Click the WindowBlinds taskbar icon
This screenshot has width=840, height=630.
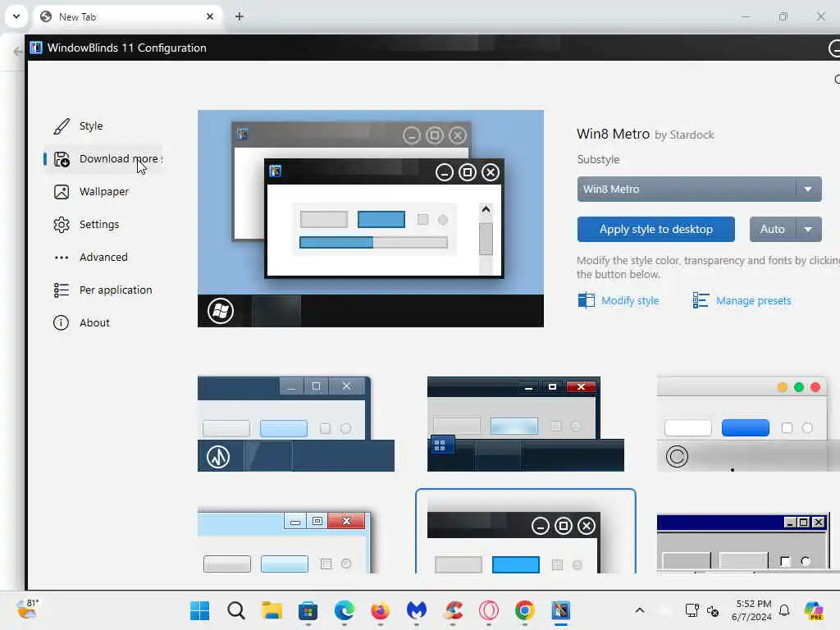561,610
